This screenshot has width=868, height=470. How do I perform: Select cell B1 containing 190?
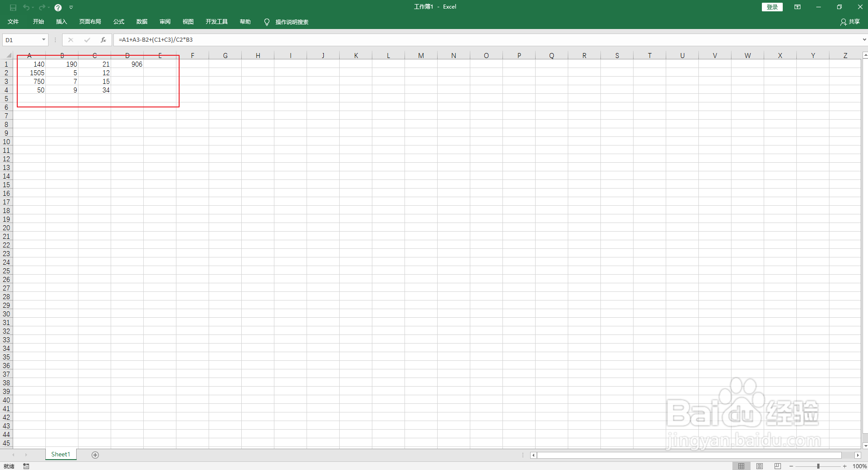[62, 64]
